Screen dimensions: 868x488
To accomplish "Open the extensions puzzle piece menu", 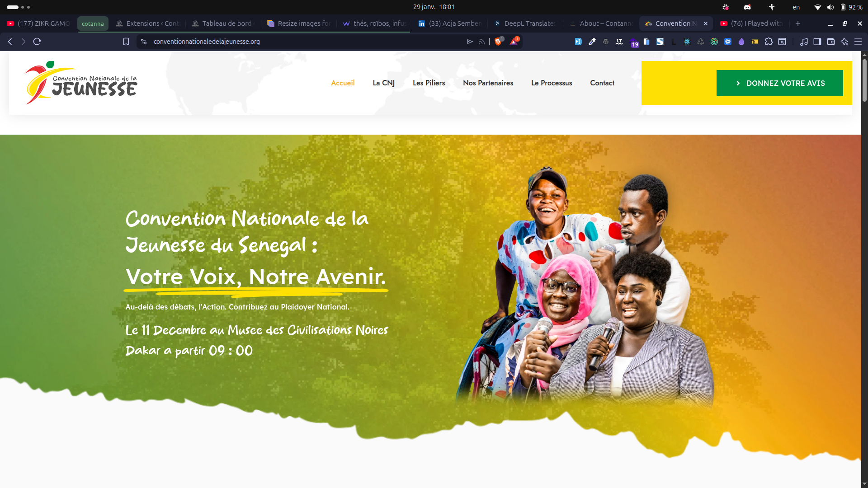I will (769, 42).
